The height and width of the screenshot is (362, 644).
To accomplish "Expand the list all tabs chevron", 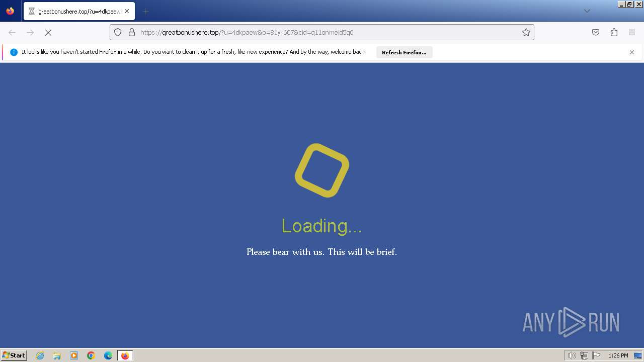I will pyautogui.click(x=587, y=11).
